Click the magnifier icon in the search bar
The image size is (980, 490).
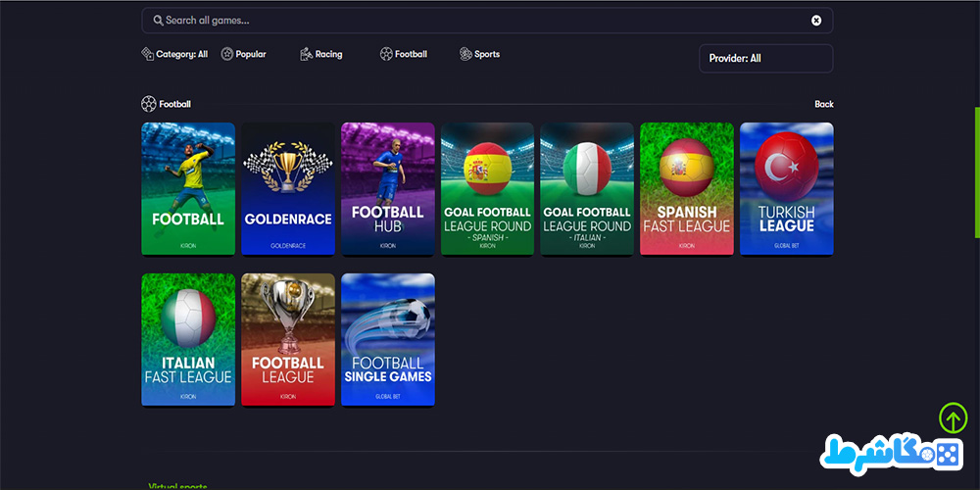(x=158, y=21)
